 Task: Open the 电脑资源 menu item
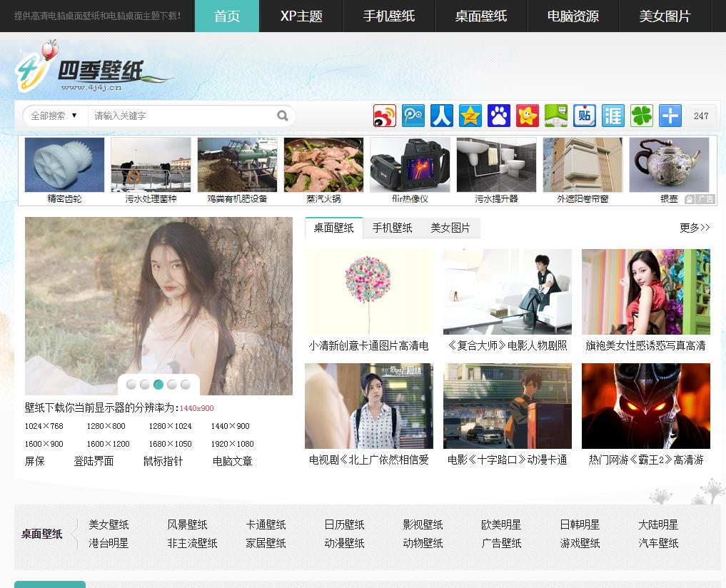coord(573,16)
